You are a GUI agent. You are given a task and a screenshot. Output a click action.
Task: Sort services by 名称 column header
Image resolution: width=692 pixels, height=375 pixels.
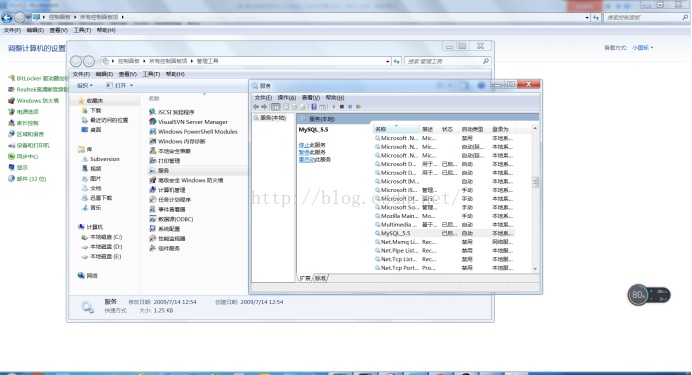point(396,129)
